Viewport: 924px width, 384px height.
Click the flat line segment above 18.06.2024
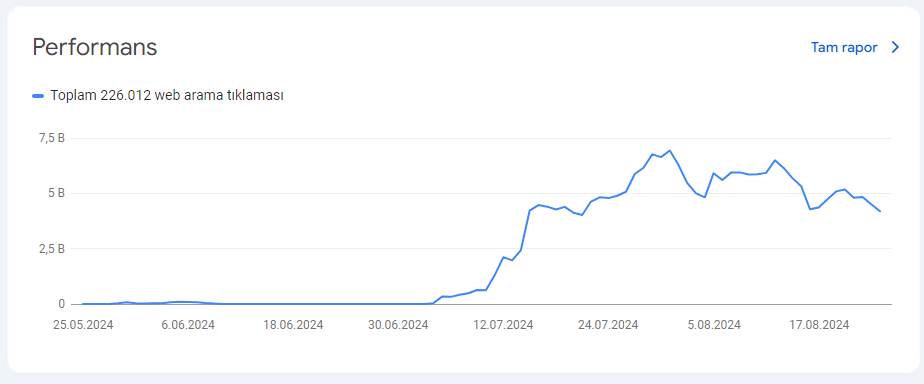[x=292, y=304]
